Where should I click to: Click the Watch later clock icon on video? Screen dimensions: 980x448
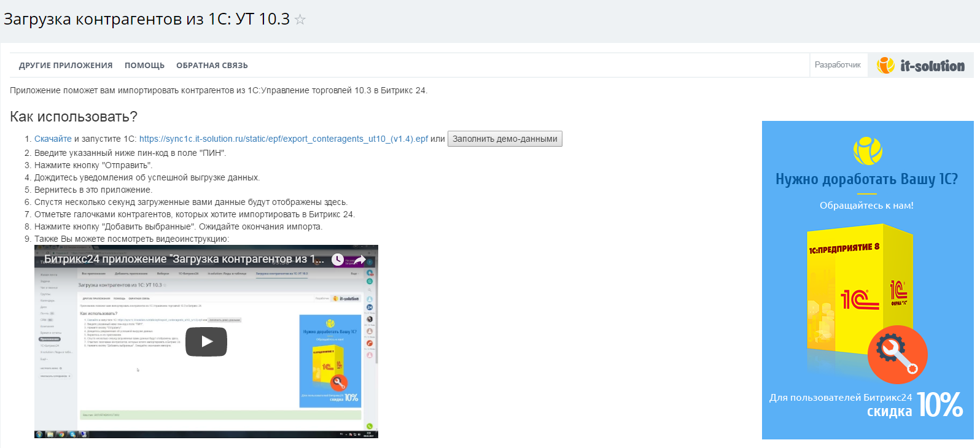click(x=338, y=260)
